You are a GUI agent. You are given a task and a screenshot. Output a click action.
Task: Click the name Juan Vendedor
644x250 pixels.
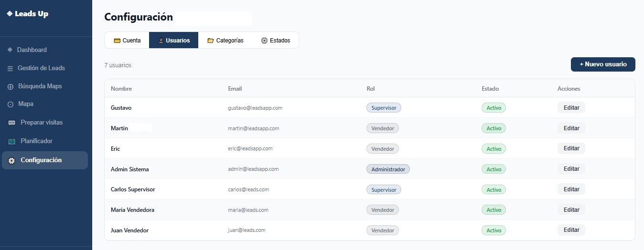pos(129,230)
